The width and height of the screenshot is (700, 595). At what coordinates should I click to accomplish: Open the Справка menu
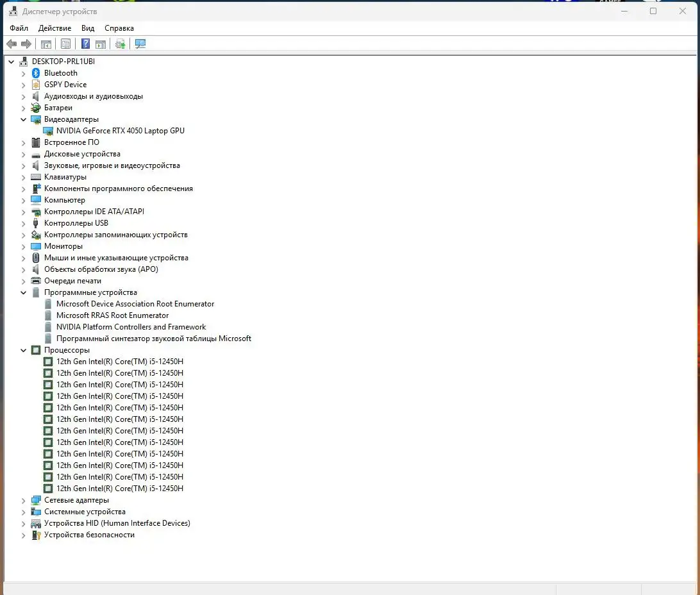tap(119, 28)
